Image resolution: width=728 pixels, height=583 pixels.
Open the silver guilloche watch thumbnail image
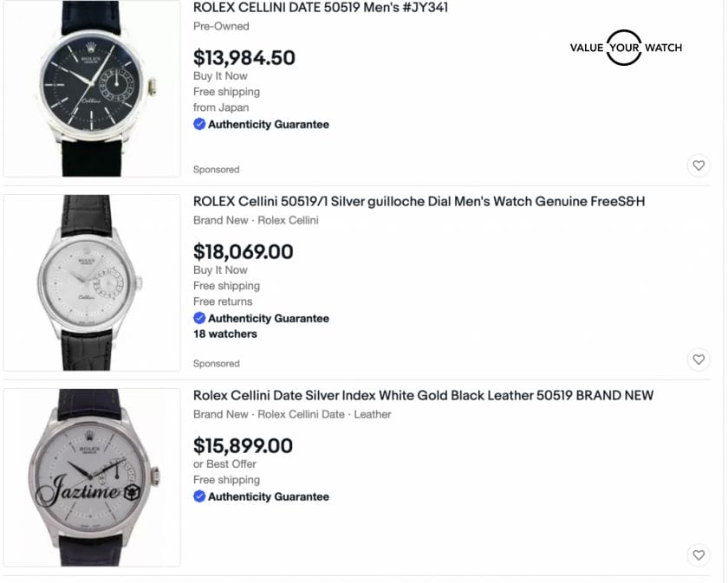91,282
